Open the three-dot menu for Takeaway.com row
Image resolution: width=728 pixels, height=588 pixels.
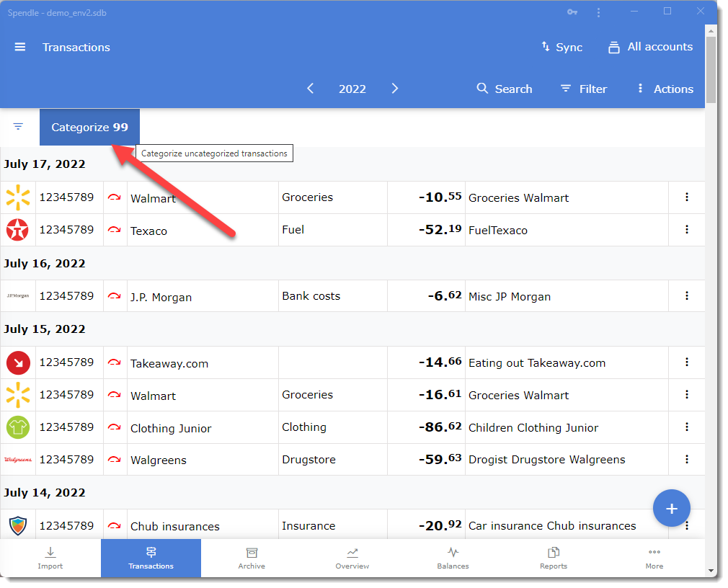[x=687, y=362]
